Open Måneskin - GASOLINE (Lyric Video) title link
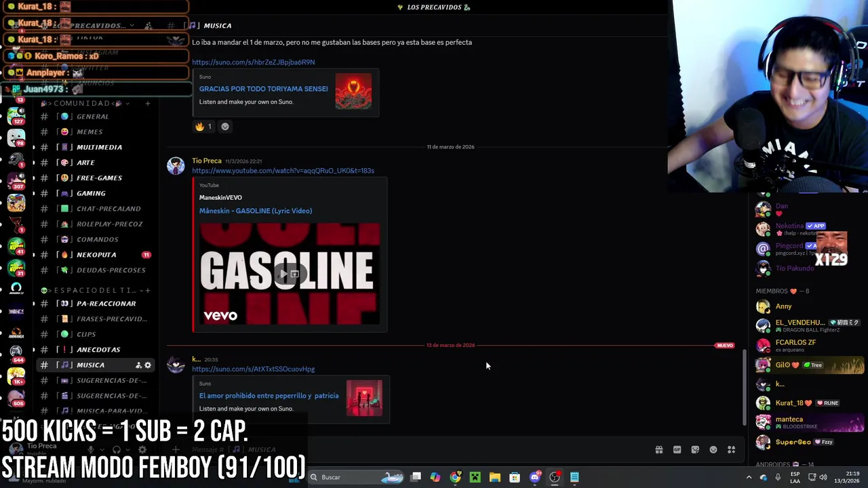The width and height of the screenshot is (868, 488). [x=256, y=211]
